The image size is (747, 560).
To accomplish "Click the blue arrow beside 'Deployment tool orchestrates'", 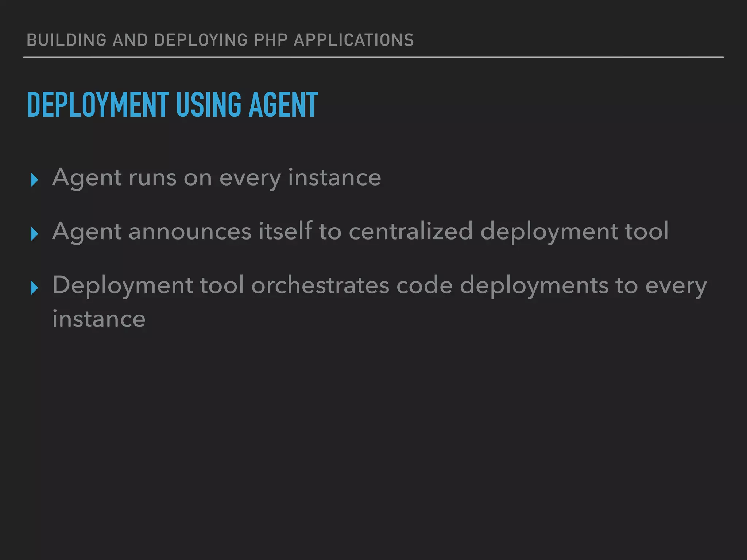I will tap(34, 288).
